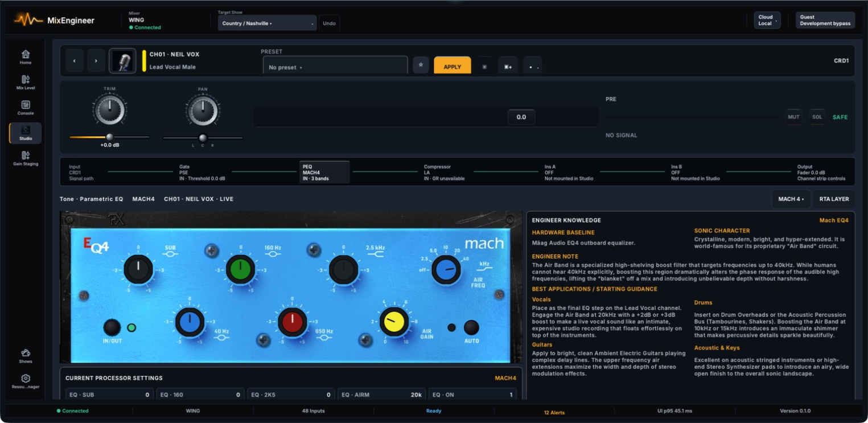Toggle the SAFE channel option

pyautogui.click(x=840, y=117)
